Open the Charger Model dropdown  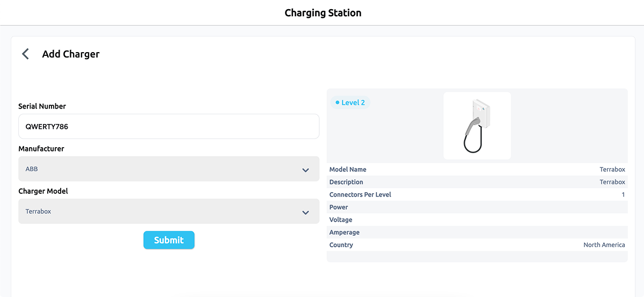tap(161, 212)
